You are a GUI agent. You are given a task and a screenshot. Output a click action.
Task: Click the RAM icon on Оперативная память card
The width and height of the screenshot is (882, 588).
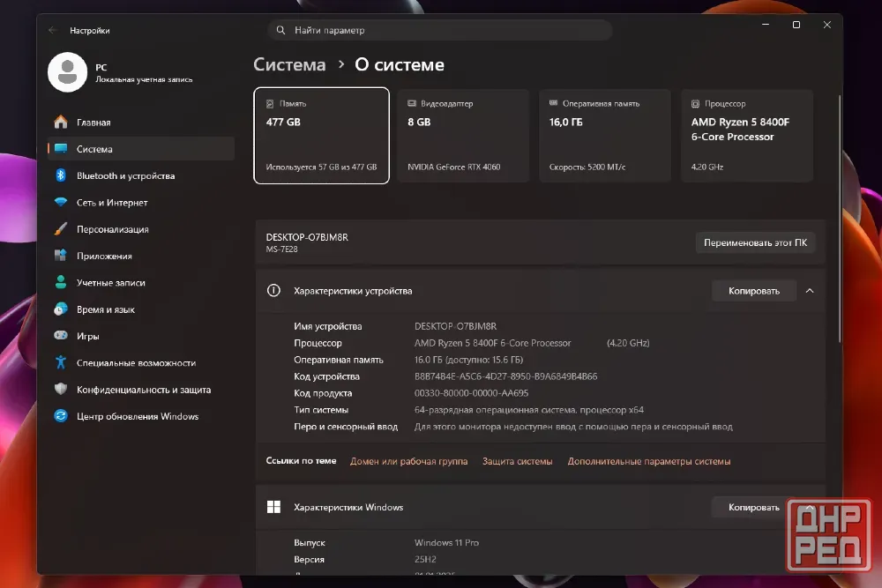(x=554, y=103)
